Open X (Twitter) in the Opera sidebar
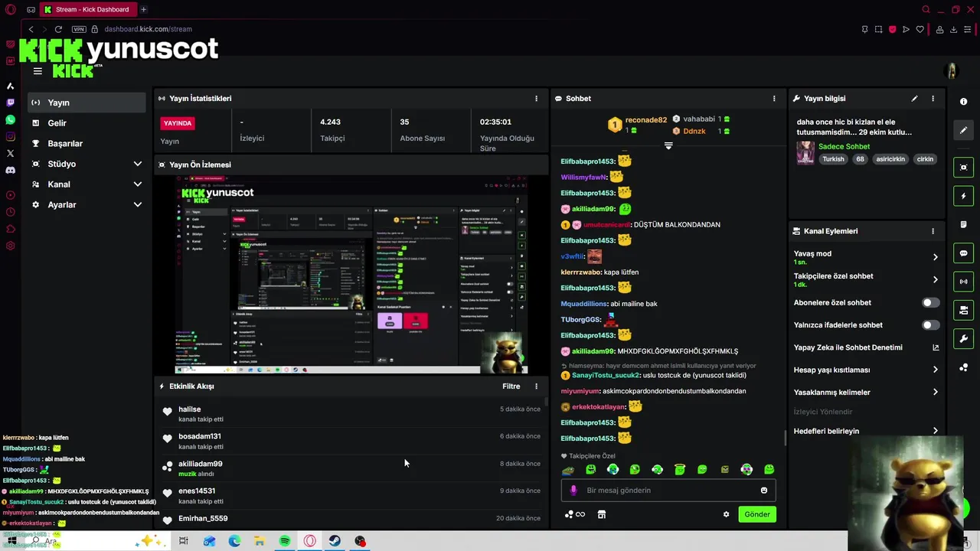 coord(11,153)
